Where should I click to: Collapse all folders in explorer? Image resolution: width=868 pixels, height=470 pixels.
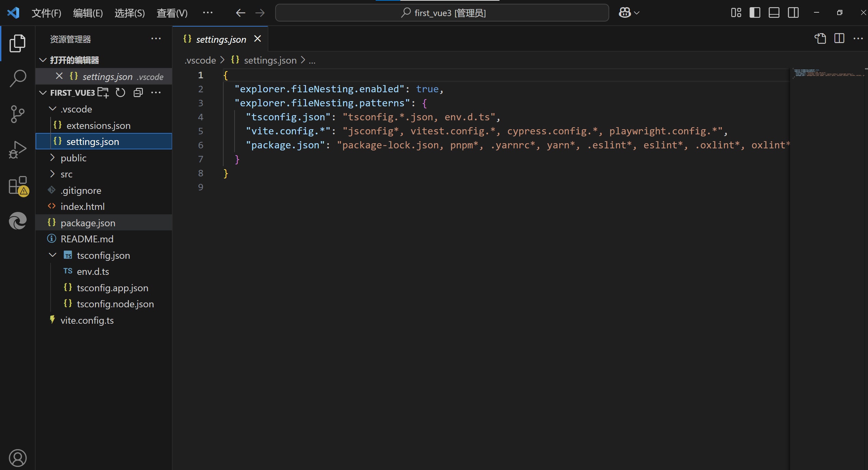point(138,93)
